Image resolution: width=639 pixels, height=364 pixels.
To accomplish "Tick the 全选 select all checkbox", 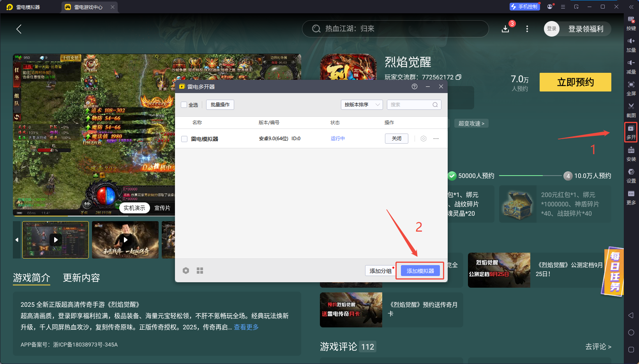I will (184, 105).
